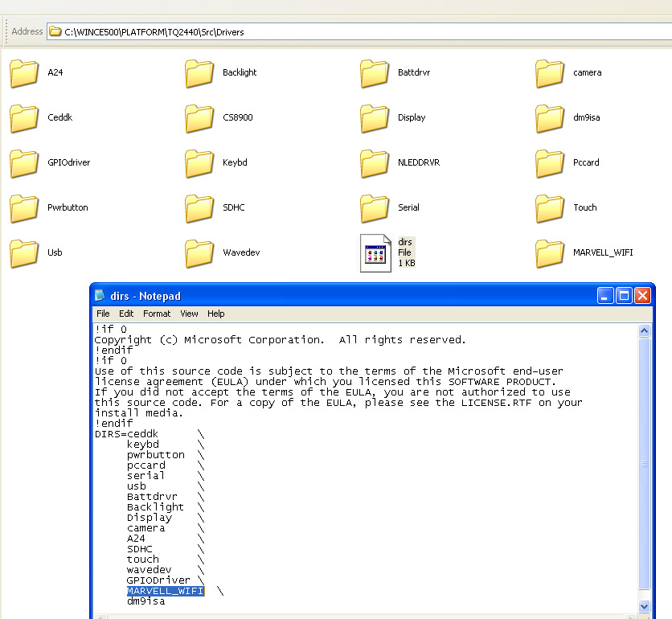
Task: Open the Touch folder icon
Action: coord(550,208)
